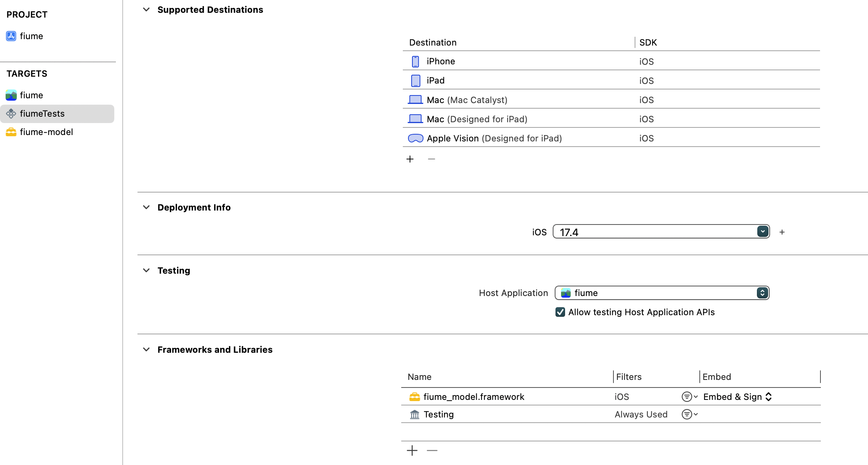Click the fiume app target icon

point(11,95)
